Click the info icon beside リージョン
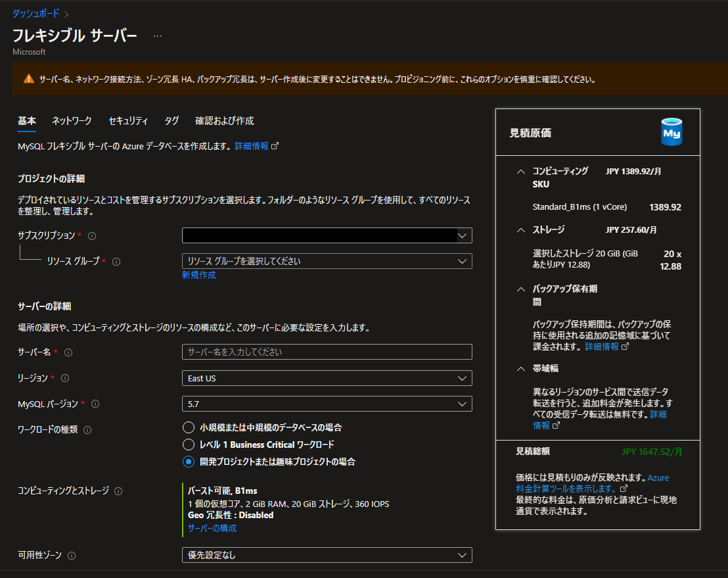The width and height of the screenshot is (728, 578). tap(65, 378)
